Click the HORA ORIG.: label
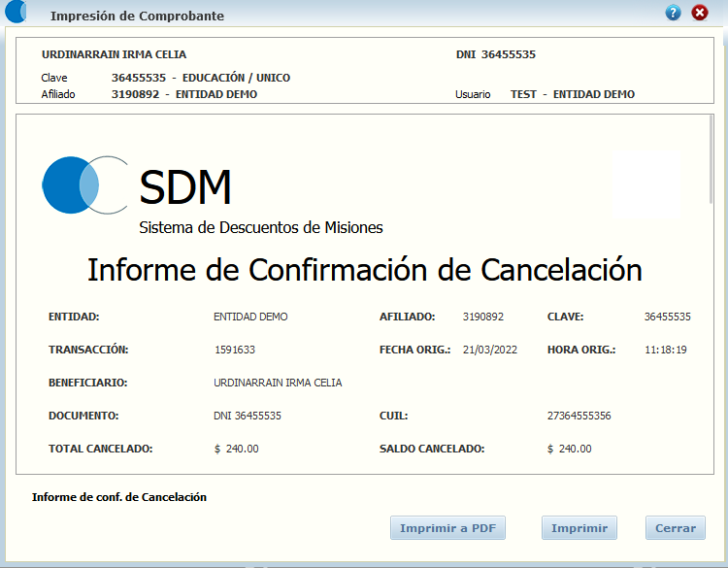Screen dimensions: 728x568 581,350
